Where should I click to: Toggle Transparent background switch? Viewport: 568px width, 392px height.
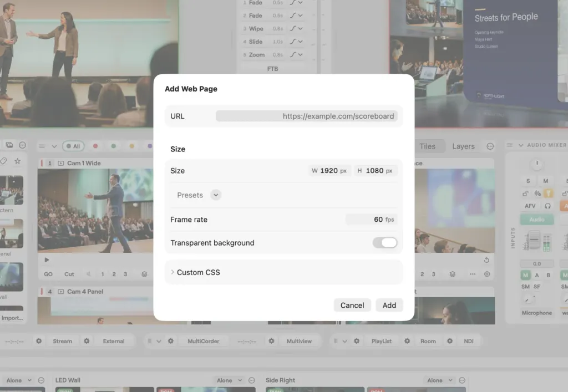pos(385,242)
